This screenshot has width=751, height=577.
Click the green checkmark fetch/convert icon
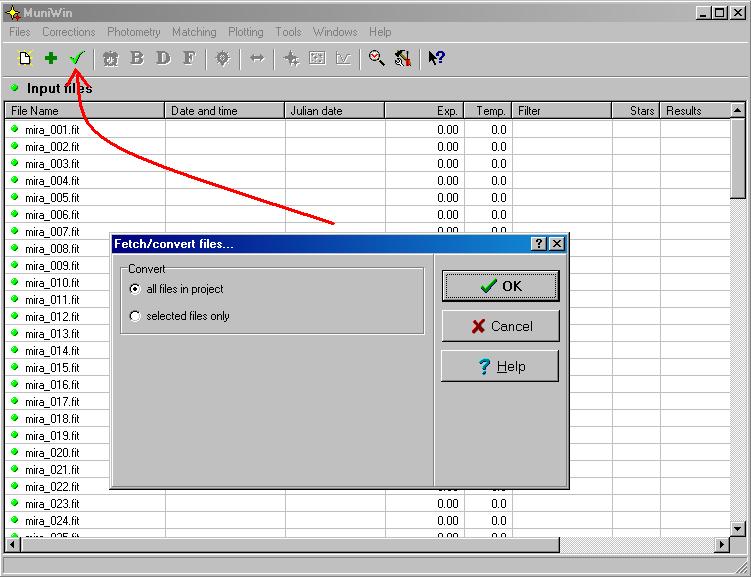[x=75, y=59]
